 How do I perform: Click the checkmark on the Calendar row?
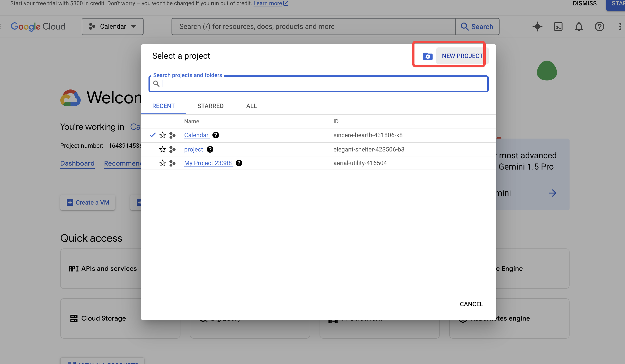152,135
